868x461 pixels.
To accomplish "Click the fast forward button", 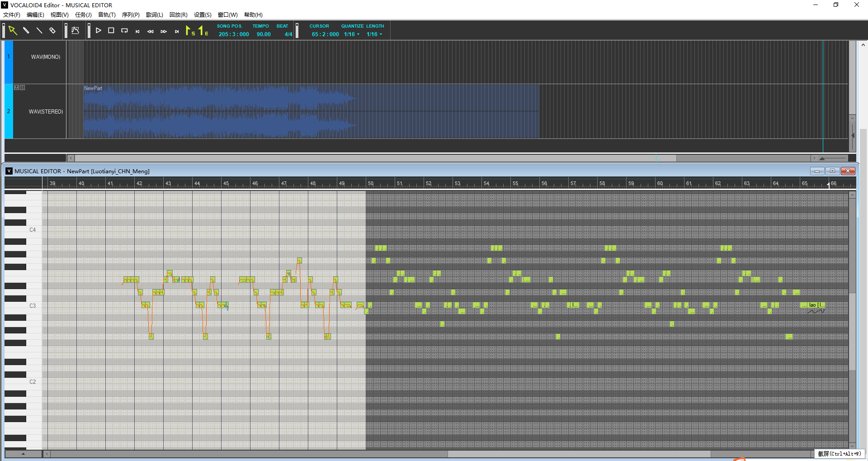I will pyautogui.click(x=164, y=31).
